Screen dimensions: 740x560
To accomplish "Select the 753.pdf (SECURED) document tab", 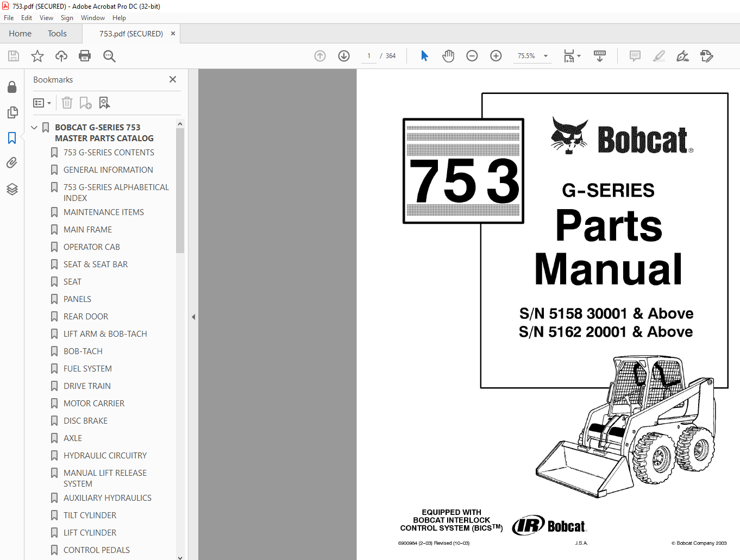I will [131, 34].
